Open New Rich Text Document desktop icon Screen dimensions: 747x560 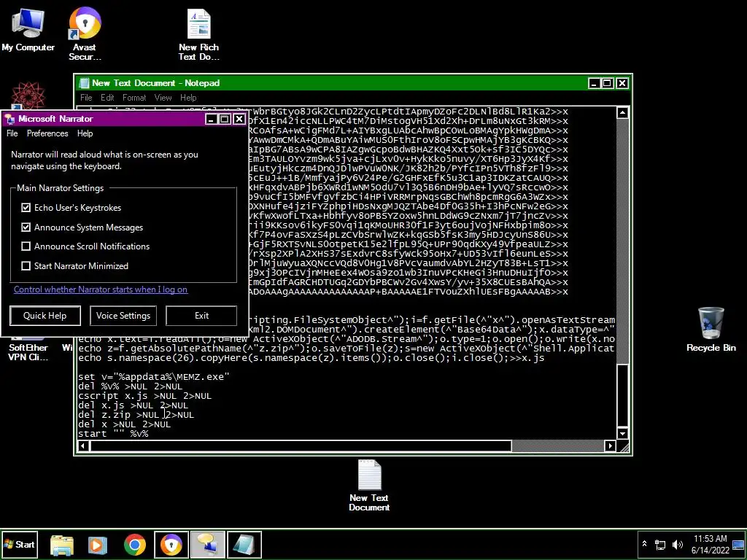tap(198, 34)
